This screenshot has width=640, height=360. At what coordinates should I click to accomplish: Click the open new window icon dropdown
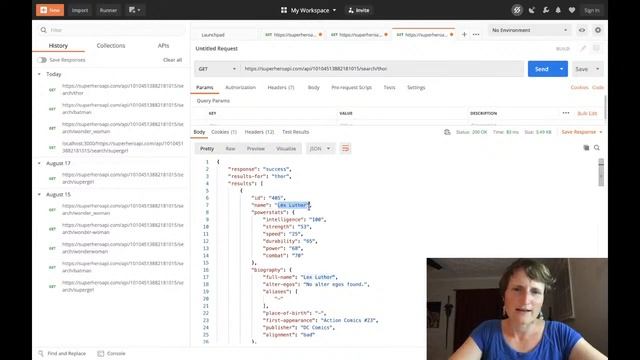(134, 10)
